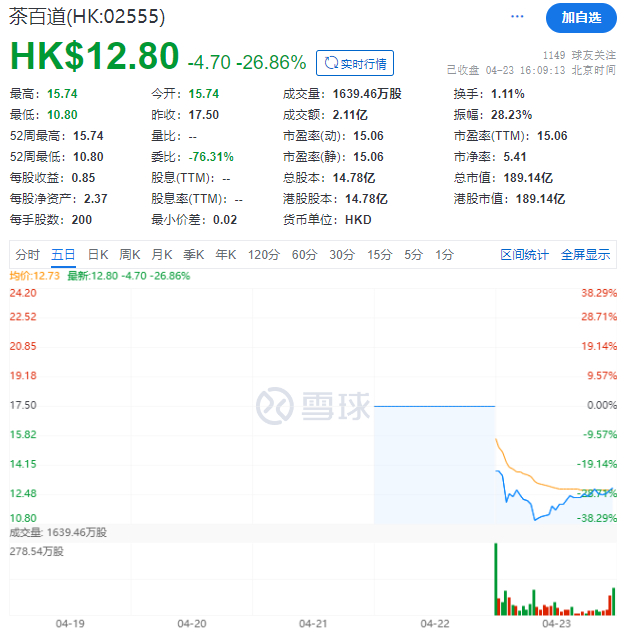Select the 30分 chart interval tab
The image size is (630, 637).
coord(342,255)
